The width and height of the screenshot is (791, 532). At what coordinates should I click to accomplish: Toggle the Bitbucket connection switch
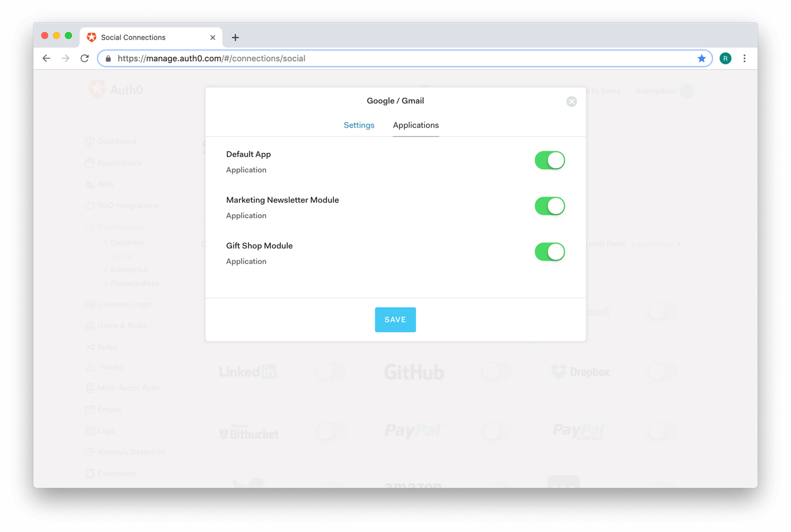pyautogui.click(x=331, y=432)
